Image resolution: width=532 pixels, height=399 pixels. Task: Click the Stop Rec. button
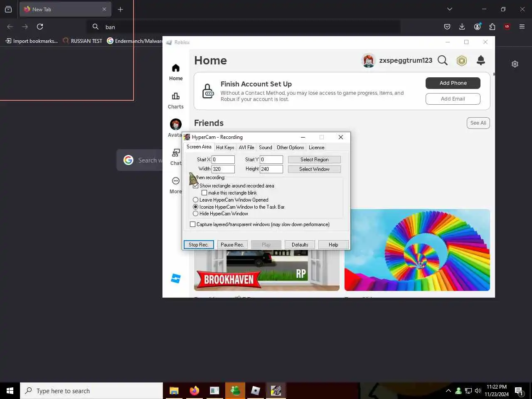point(199,245)
